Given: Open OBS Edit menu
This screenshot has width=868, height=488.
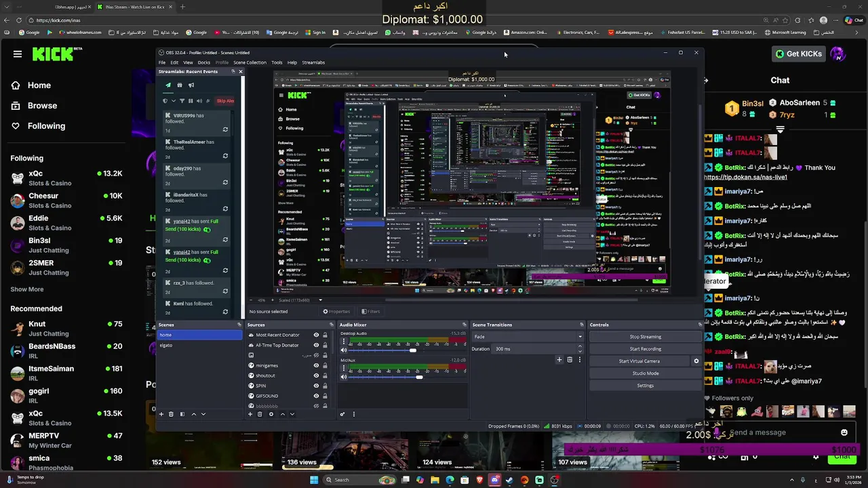Looking at the screenshot, I should (174, 62).
